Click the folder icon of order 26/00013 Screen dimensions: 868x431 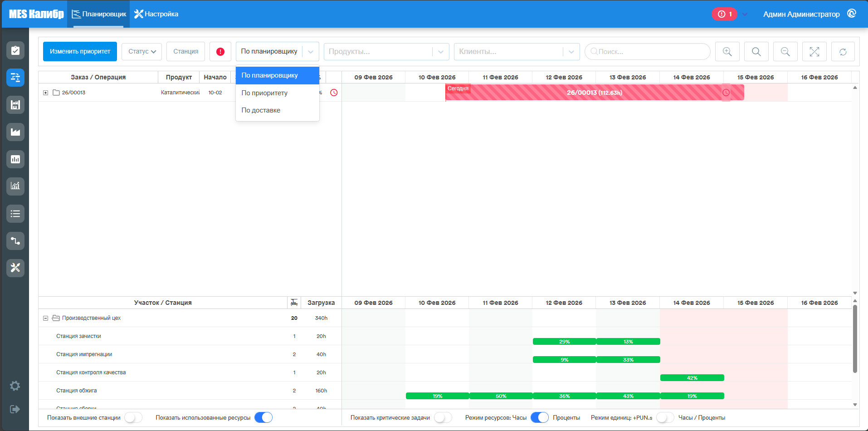(x=56, y=93)
